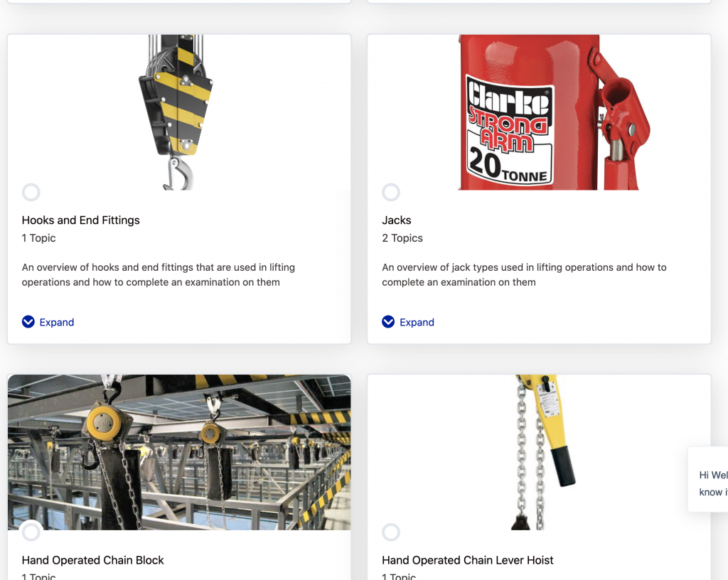This screenshot has width=728, height=580.
Task: Click the circle marker on Hand Operated Chain Block
Action: (x=31, y=532)
